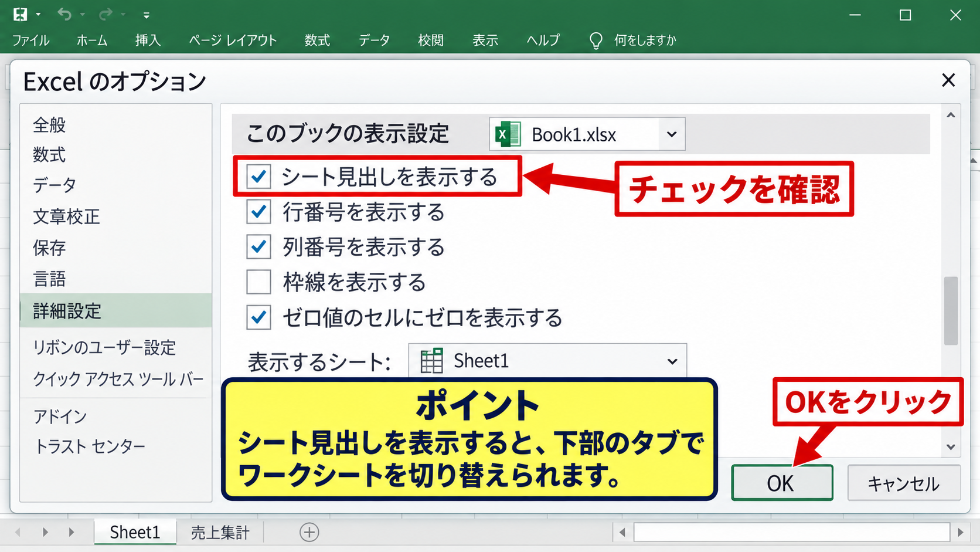This screenshot has height=552, width=980.
Task: Click 何をしますか search field
Action: click(645, 40)
